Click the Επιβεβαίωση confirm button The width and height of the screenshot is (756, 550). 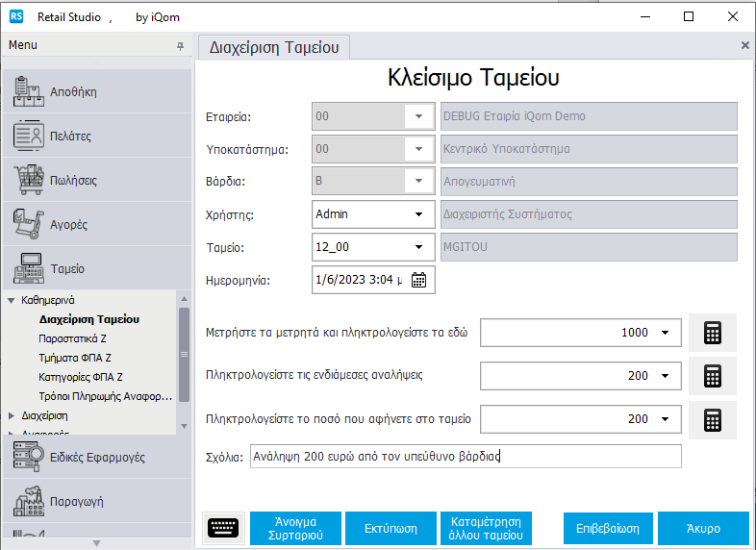point(607,528)
